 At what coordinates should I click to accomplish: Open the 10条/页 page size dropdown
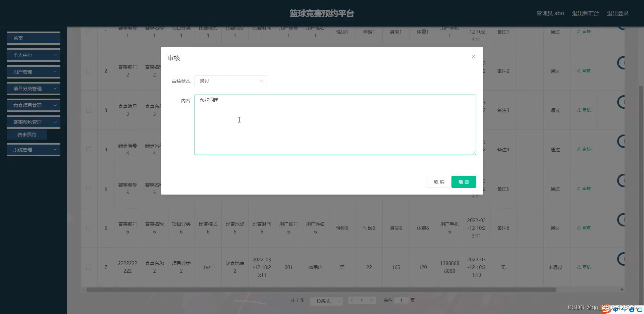[326, 301]
